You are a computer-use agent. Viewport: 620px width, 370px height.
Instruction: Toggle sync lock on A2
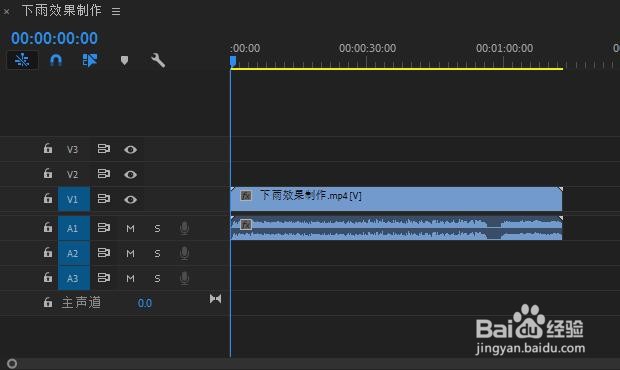[x=104, y=253]
